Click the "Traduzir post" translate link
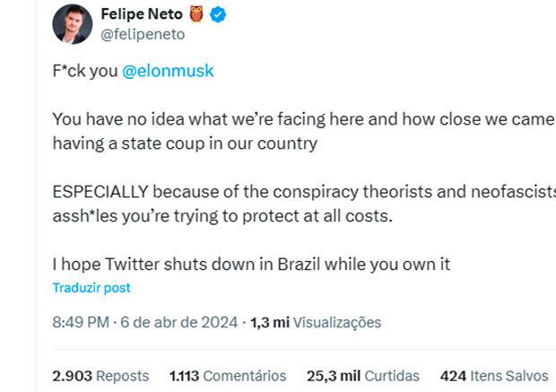The width and height of the screenshot is (556, 392). [x=91, y=288]
